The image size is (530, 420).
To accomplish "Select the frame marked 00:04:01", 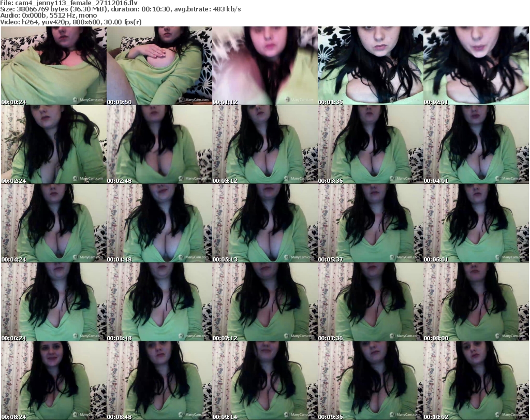I will (476, 144).
